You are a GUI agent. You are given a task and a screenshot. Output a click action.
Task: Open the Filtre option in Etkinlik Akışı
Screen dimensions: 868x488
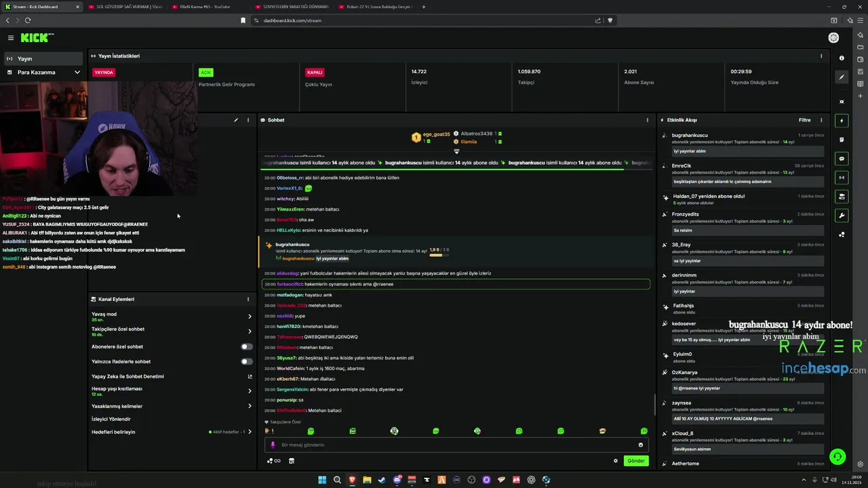tap(805, 120)
